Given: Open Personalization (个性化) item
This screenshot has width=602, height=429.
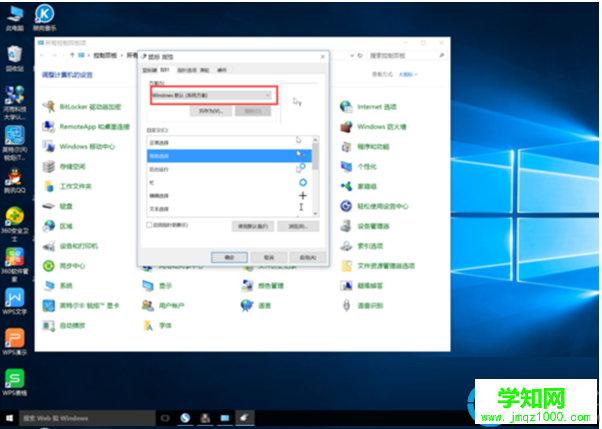Looking at the screenshot, I should (x=359, y=166).
